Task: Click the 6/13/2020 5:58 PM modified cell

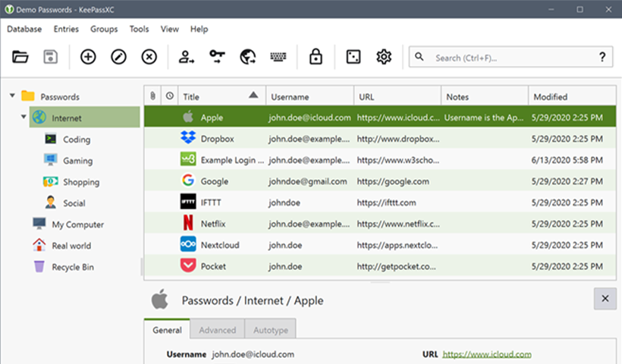Action: [567, 160]
